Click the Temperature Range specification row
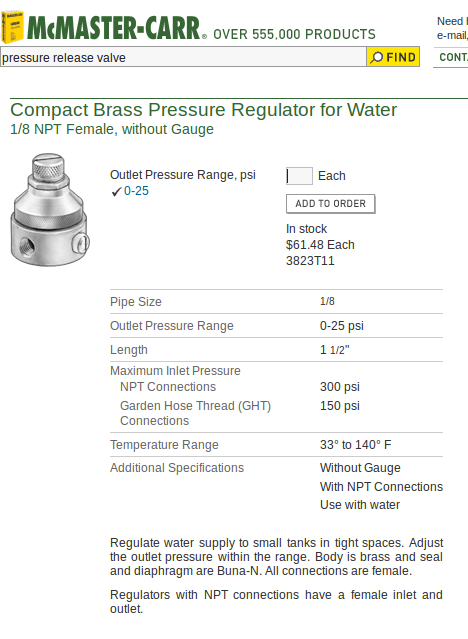Image resolution: width=468 pixels, height=639 pixels. [276, 445]
